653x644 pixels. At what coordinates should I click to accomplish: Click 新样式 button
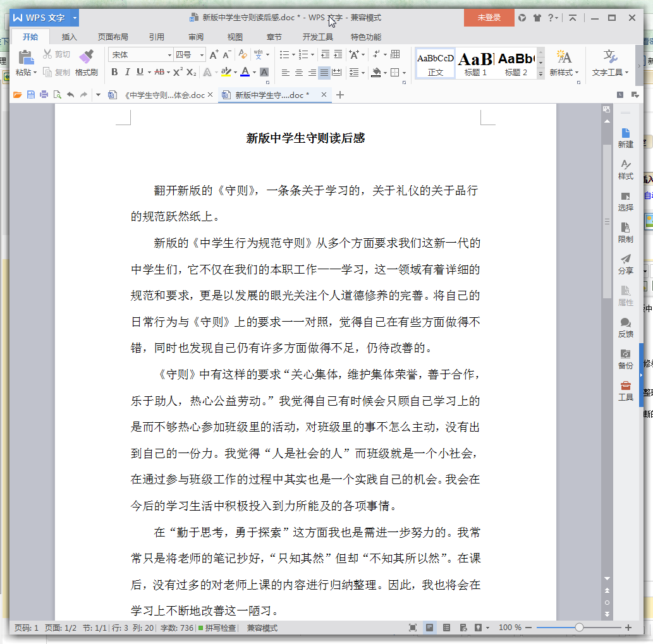[x=564, y=63]
